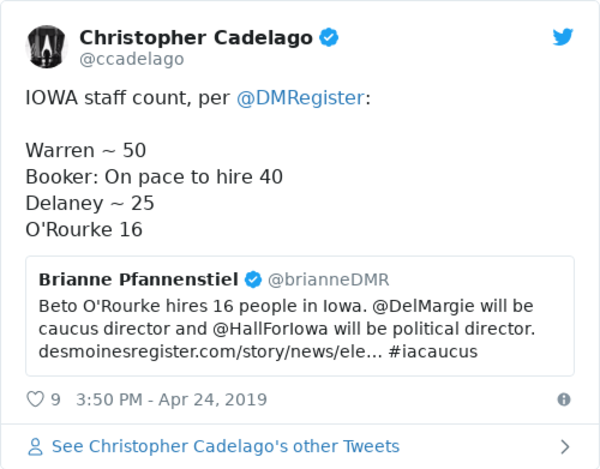Like the tweet with the heart icon
The width and height of the screenshot is (600, 469).
tap(35, 400)
